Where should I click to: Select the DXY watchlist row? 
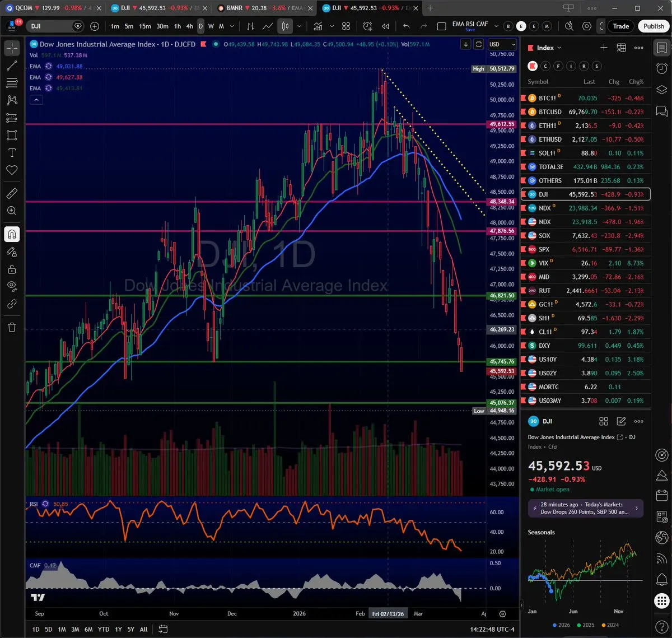tap(586, 346)
